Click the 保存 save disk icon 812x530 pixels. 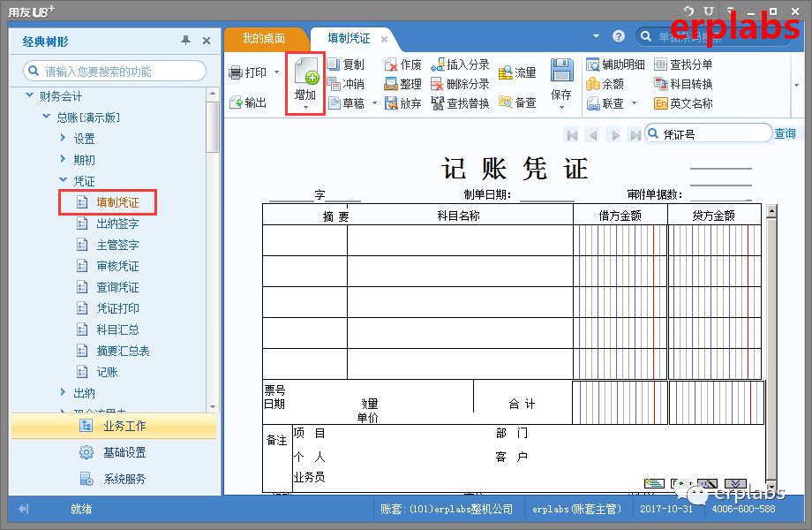[561, 70]
